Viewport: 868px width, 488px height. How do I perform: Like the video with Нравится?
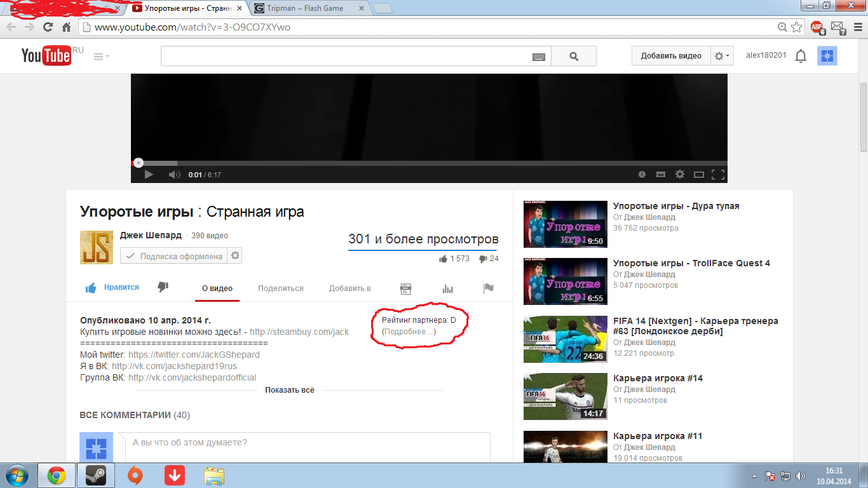click(112, 288)
